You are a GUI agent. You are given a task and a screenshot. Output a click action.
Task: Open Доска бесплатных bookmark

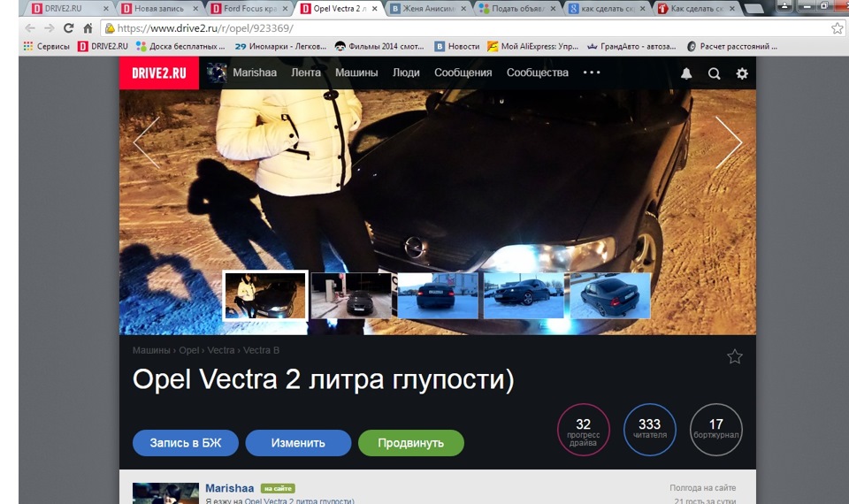coord(180,47)
